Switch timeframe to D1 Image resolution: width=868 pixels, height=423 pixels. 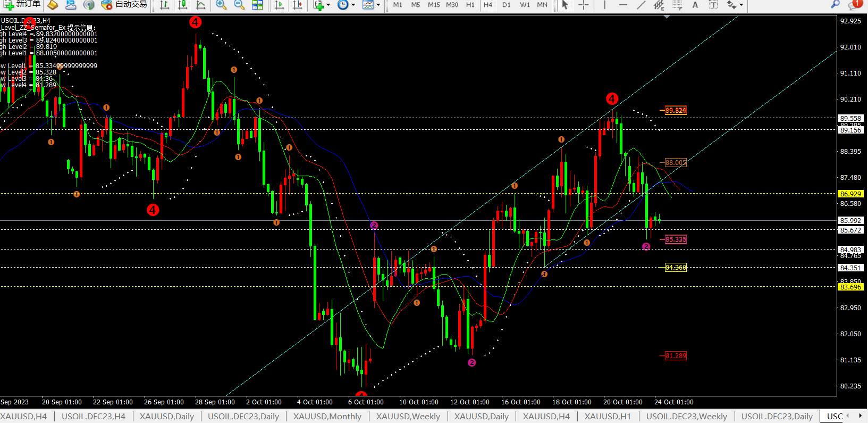click(507, 5)
